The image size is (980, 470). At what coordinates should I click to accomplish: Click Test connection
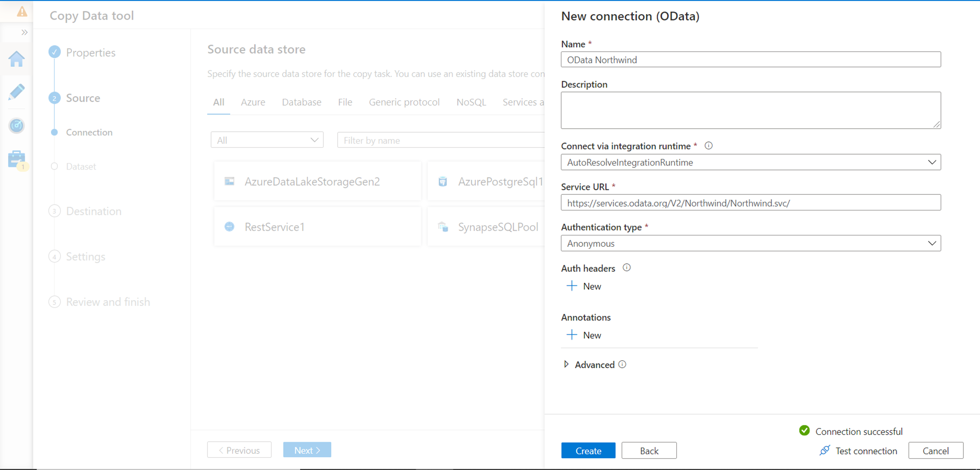pyautogui.click(x=858, y=451)
